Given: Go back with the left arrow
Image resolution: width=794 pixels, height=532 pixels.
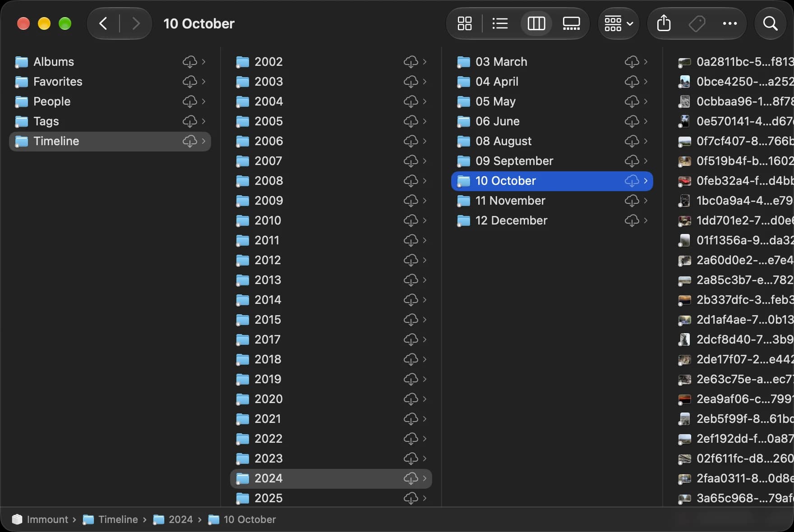Looking at the screenshot, I should pos(103,23).
